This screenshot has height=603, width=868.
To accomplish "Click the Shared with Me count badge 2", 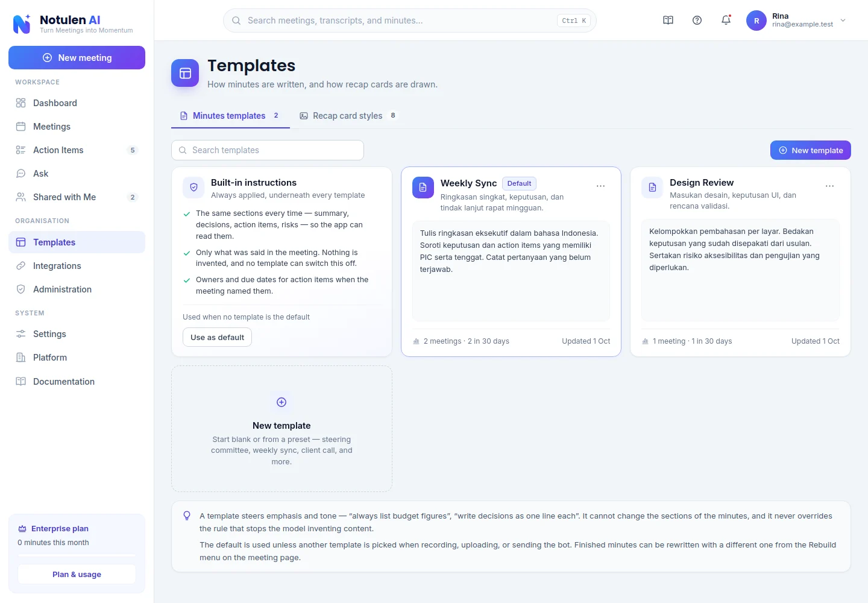I will coord(133,197).
